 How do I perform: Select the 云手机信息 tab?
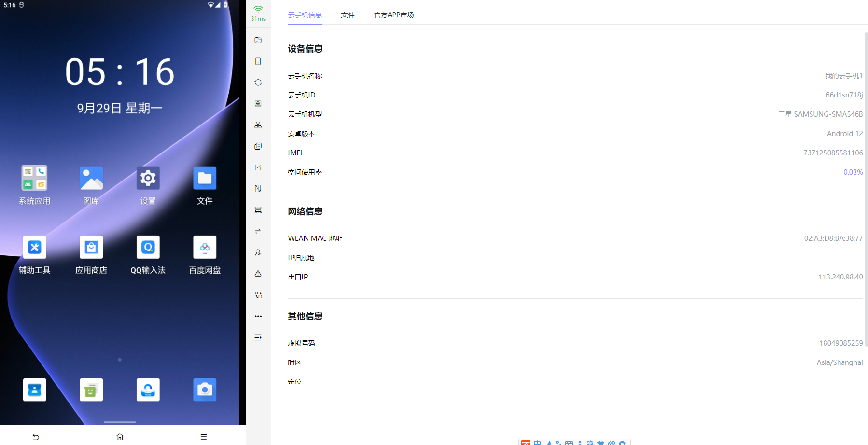point(305,15)
